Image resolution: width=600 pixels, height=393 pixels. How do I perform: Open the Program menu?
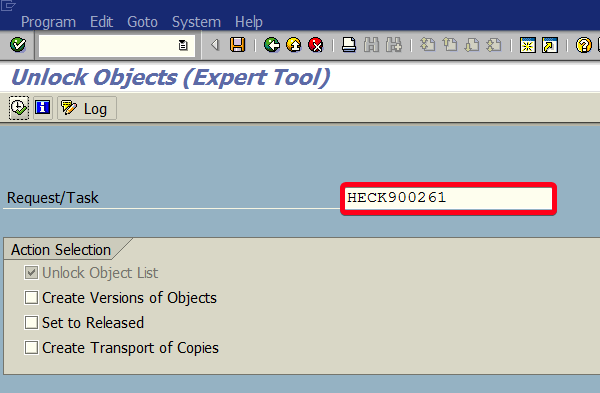48,22
